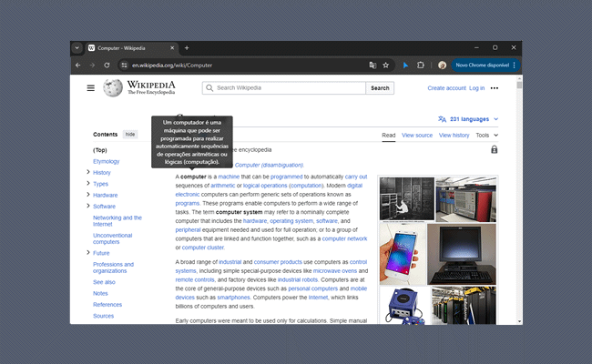
Task: Follow the 'operating system' link
Action: coord(291,221)
